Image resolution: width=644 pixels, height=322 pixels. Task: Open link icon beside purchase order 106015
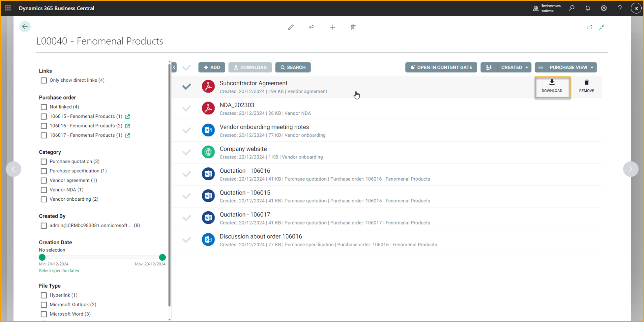tap(128, 116)
